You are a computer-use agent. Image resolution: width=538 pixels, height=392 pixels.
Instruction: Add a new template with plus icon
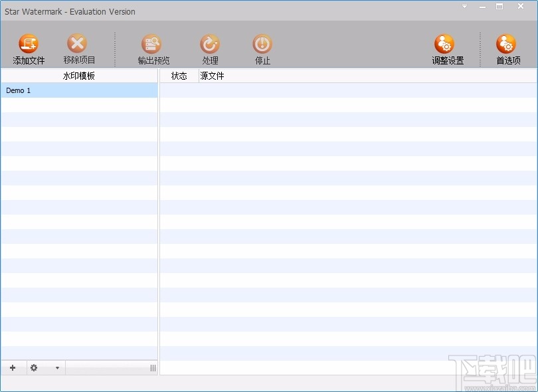tap(13, 368)
